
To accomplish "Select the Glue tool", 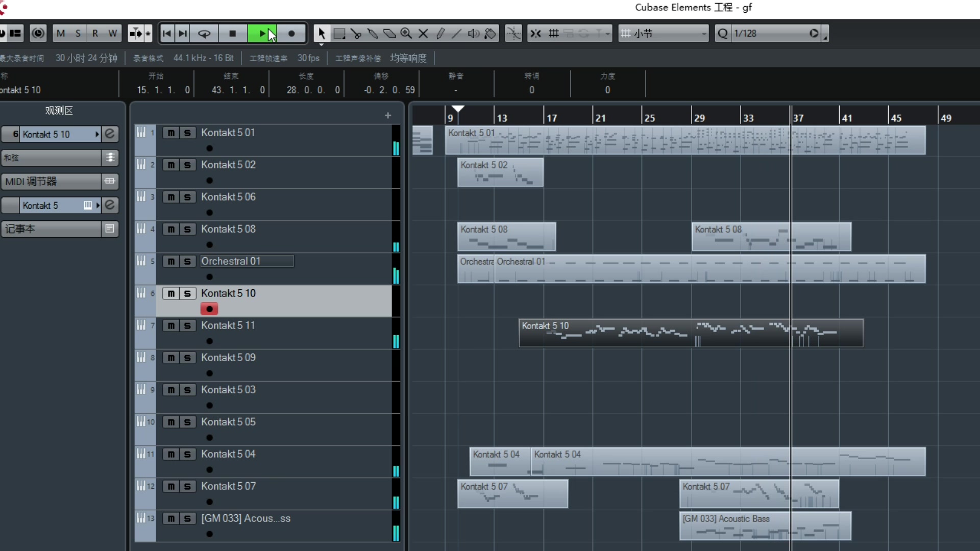I will click(x=373, y=34).
